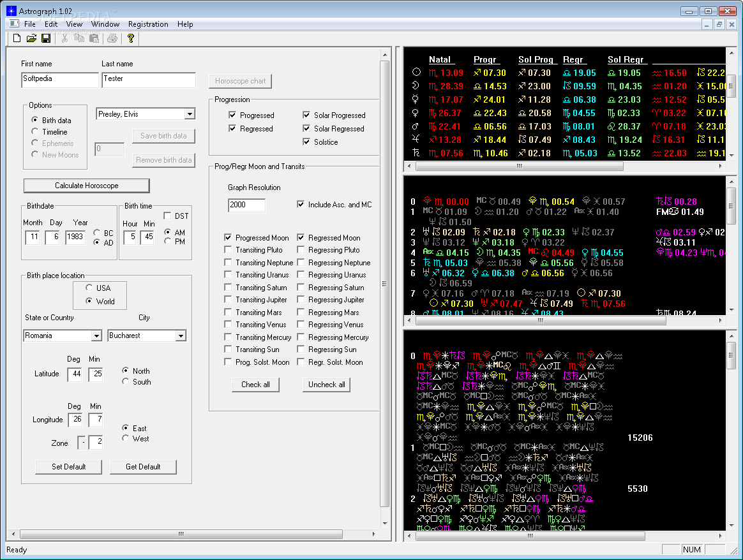Select the Timeline radio button
The image size is (743, 560).
coord(35,131)
